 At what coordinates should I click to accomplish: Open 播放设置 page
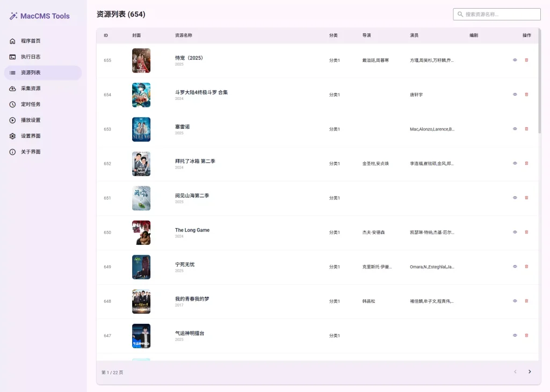pos(31,120)
